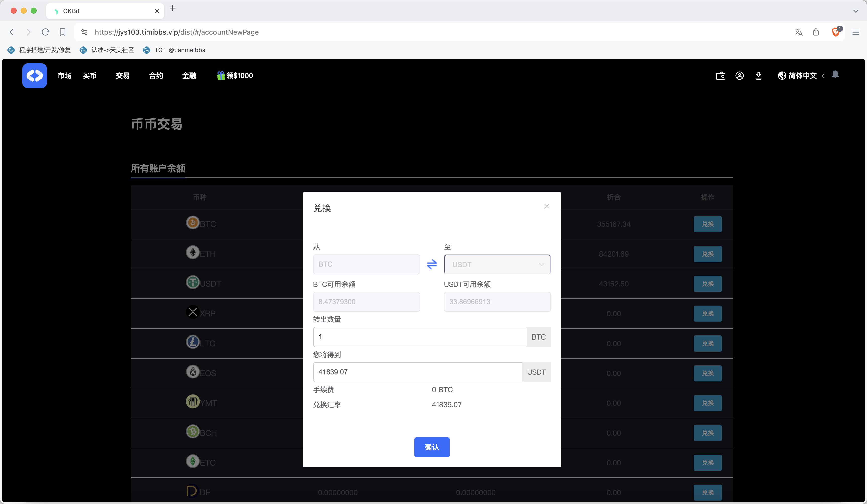867x504 pixels.
Task: Click 兑换 button in ETC row
Action: coord(708,463)
